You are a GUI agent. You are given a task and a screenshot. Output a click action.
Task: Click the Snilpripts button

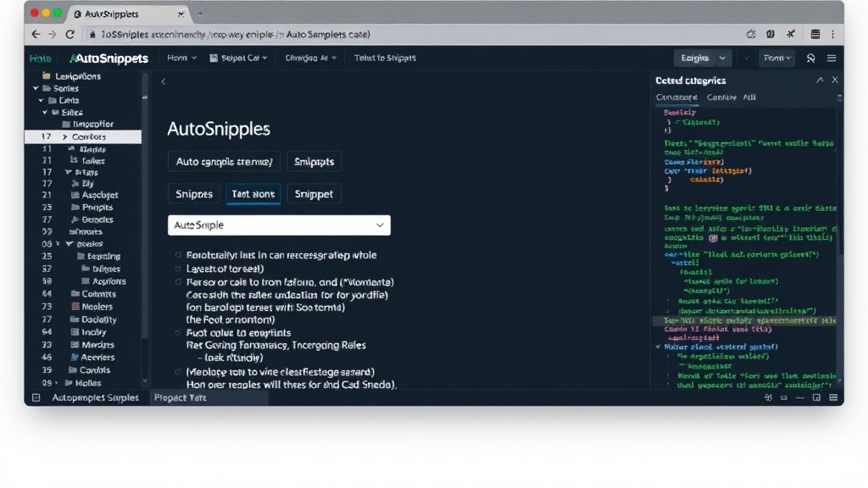(314, 162)
